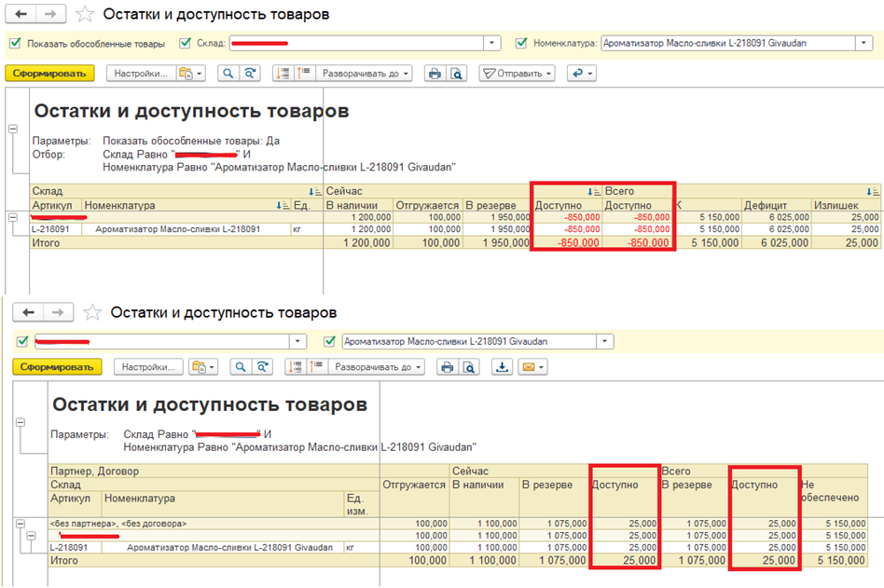Select Дефицит column header in upper report
884x588 pixels.
pyautogui.click(x=776, y=206)
